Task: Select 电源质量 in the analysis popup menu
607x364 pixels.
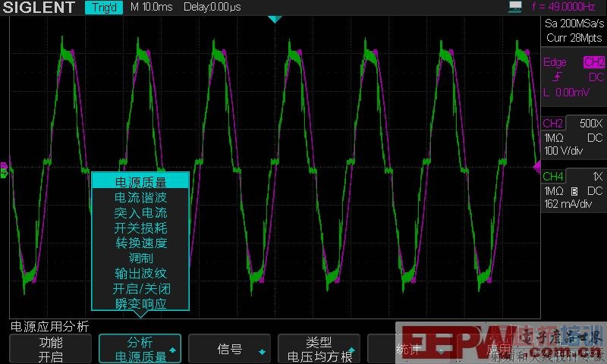Action: tap(140, 182)
